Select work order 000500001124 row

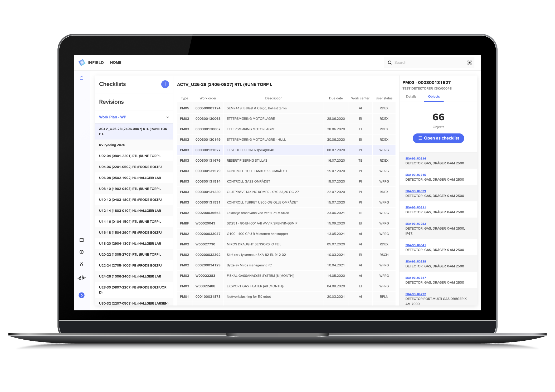286,108
